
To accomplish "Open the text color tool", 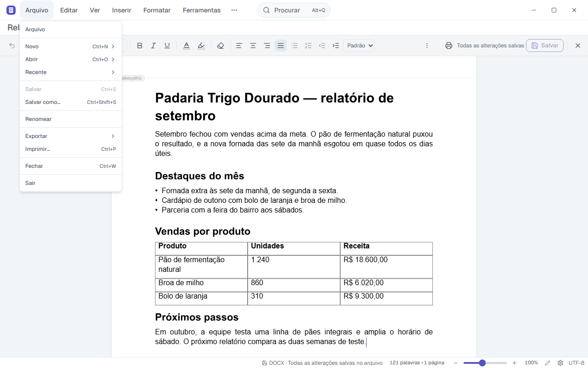I will tap(187, 46).
